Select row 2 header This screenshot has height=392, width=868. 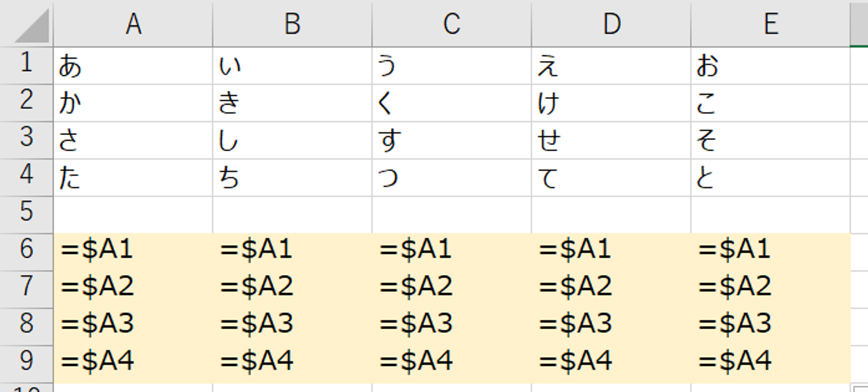click(x=27, y=103)
